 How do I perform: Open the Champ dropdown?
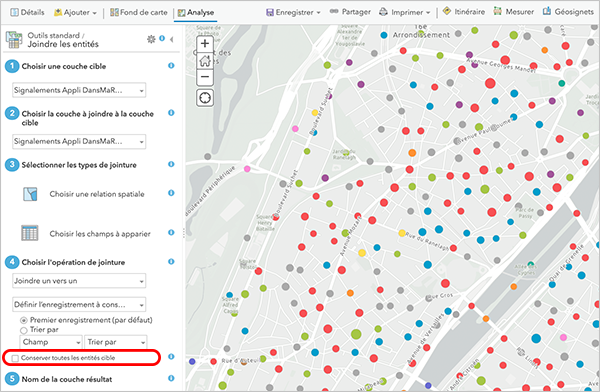(x=51, y=342)
